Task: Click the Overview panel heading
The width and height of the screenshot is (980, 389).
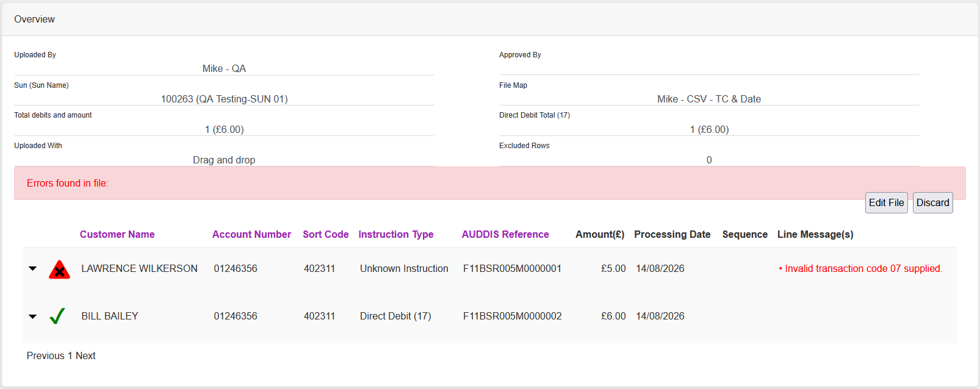Action: tap(34, 19)
